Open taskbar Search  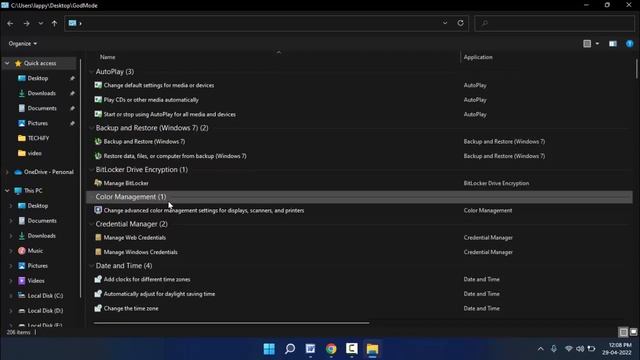click(x=290, y=349)
